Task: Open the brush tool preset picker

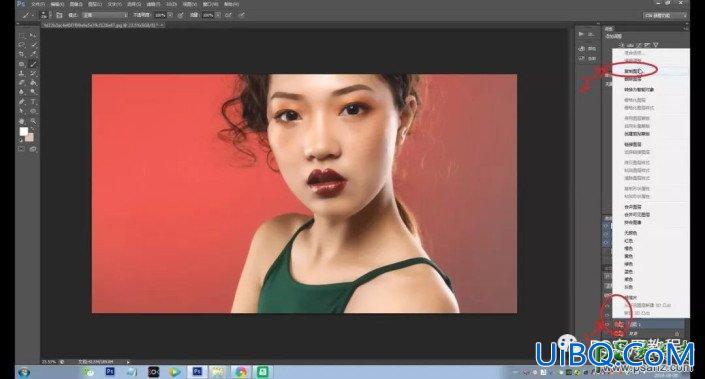Action: 27,15
